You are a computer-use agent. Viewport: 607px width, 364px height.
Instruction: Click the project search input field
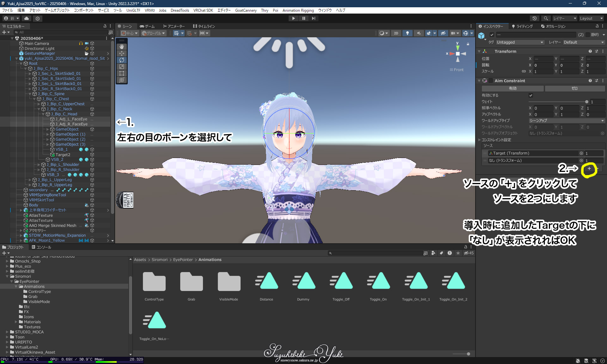tap(376, 253)
